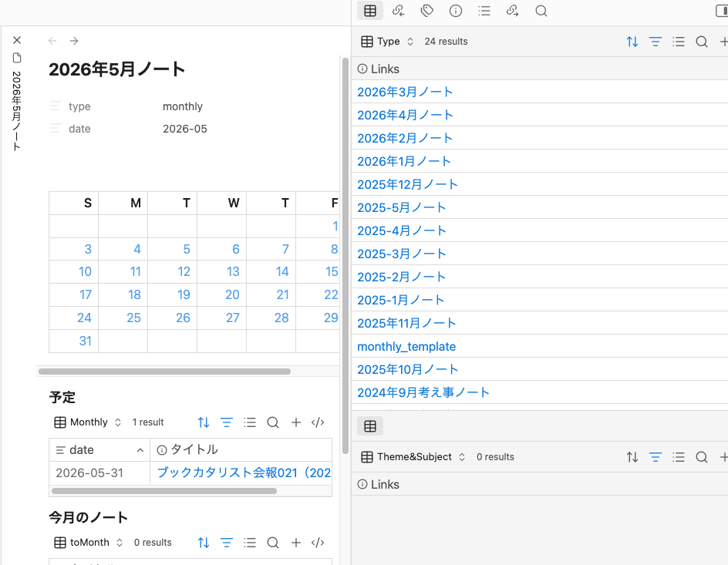Open the outline list tab icon
The width and height of the screenshot is (728, 565).
tap(484, 11)
